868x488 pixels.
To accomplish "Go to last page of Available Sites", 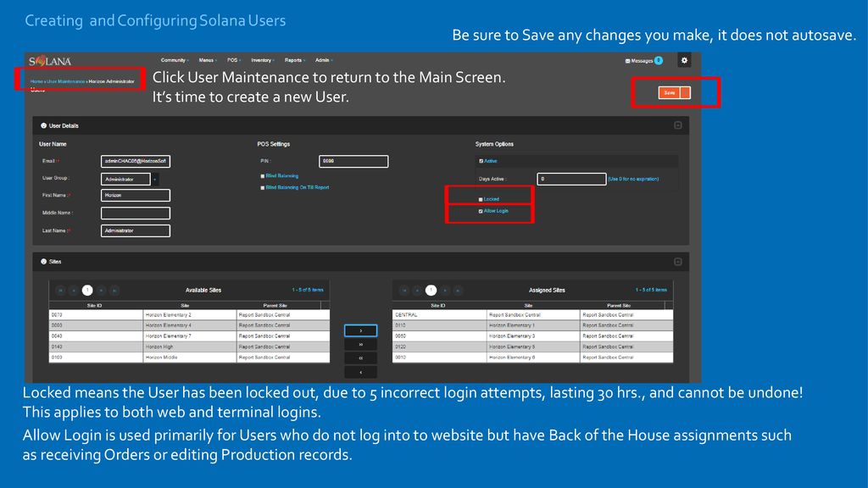I will [114, 290].
